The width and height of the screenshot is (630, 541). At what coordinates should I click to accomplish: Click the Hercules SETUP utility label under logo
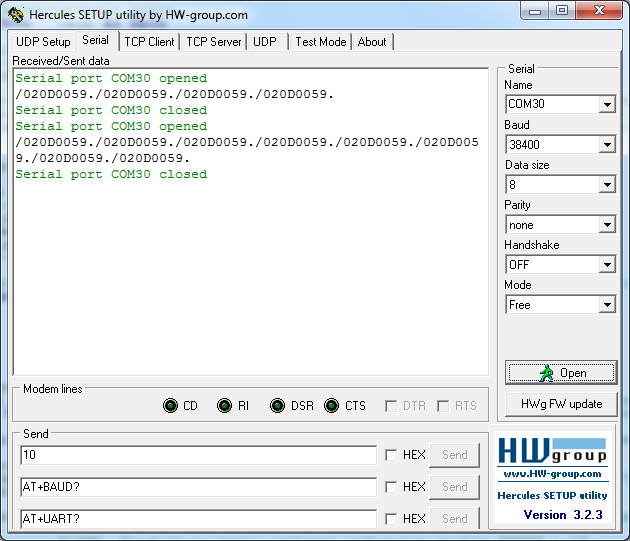click(x=552, y=495)
